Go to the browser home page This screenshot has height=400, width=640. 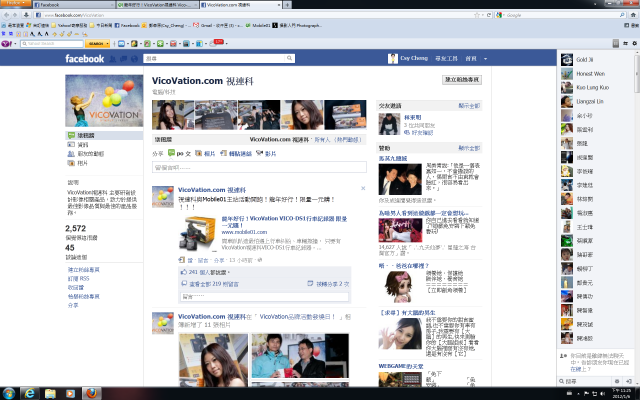pos(633,15)
